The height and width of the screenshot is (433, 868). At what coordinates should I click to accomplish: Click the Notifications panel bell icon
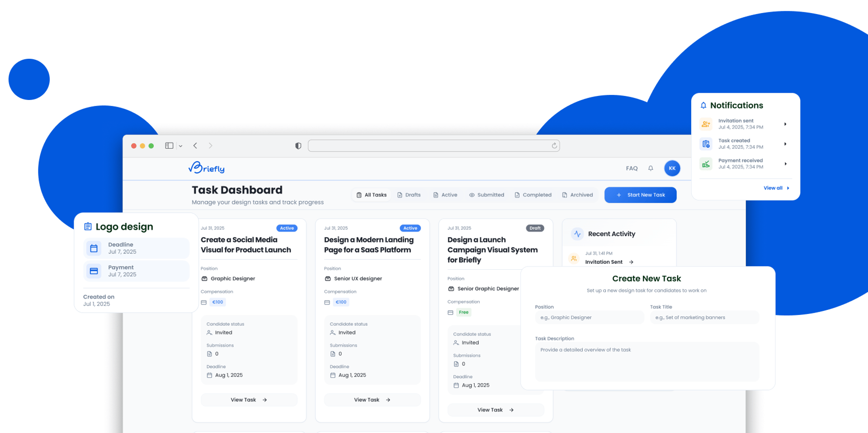click(703, 105)
